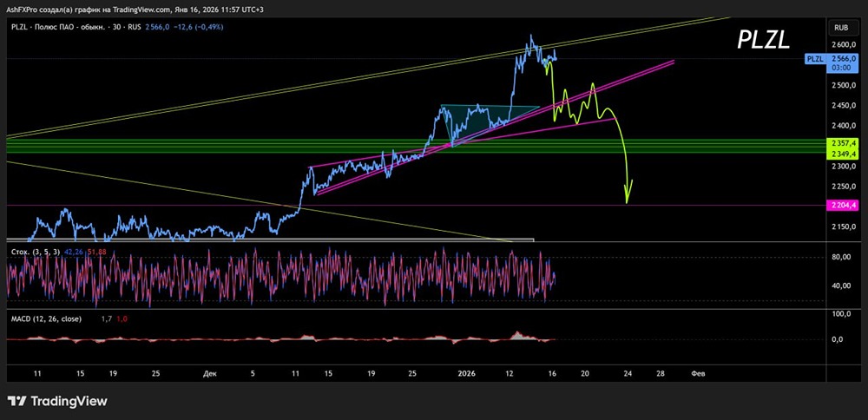Click the Дек month label on the time axis
868x420 pixels.
click(x=209, y=374)
